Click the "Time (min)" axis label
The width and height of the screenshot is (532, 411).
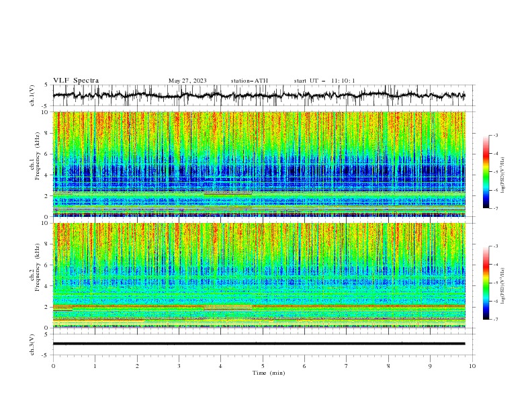pos(269,373)
